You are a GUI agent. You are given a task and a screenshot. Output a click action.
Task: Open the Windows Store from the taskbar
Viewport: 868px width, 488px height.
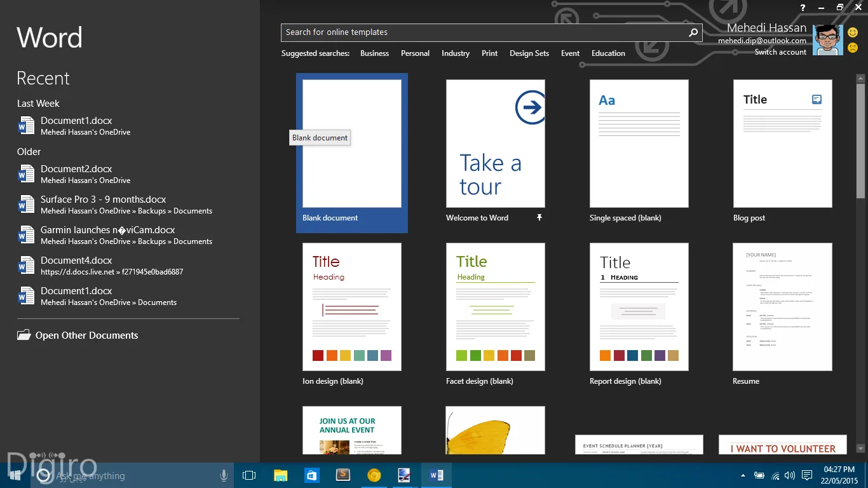click(x=312, y=475)
